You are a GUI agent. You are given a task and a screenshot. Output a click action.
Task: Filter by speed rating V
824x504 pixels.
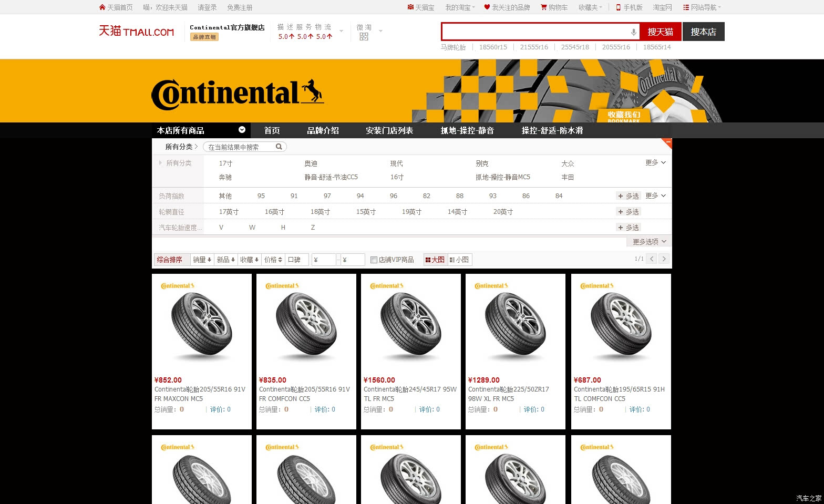(221, 228)
